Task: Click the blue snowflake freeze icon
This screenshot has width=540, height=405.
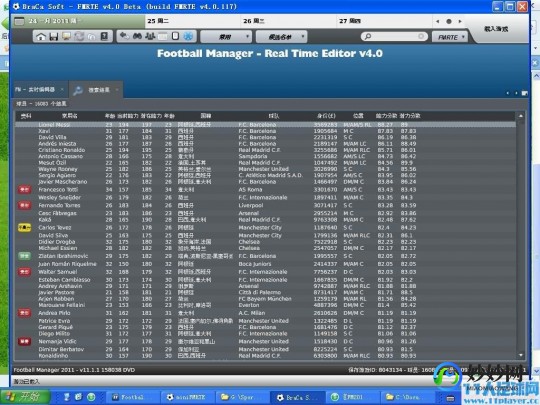Action: (188, 36)
